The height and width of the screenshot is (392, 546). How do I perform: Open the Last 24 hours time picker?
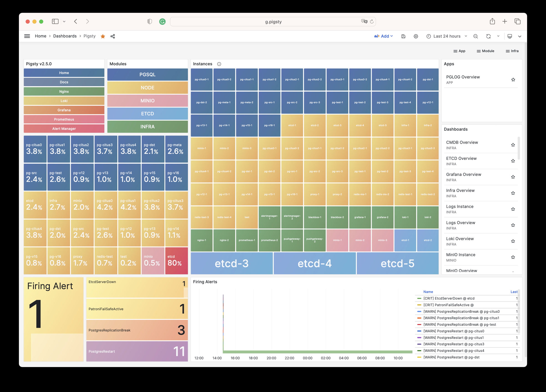[x=447, y=36]
